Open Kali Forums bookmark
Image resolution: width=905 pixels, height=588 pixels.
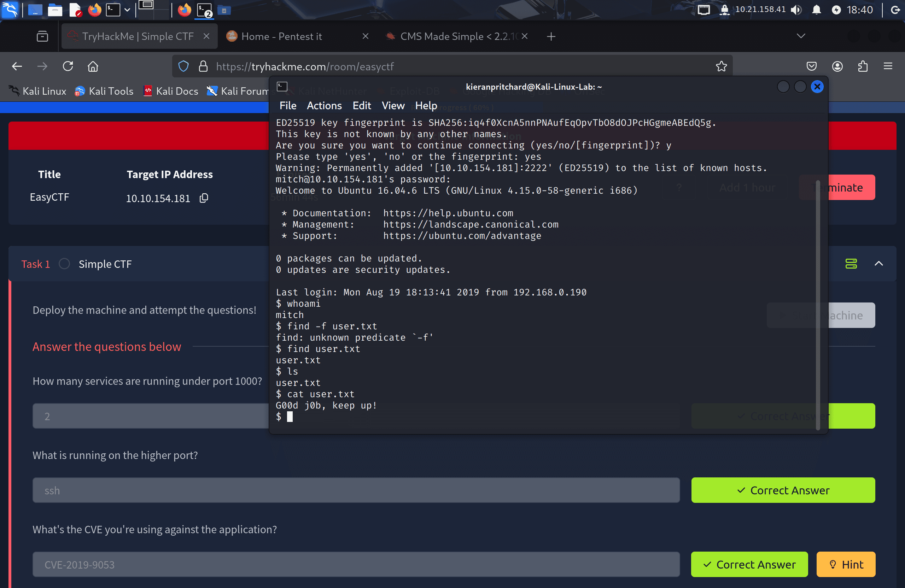click(x=238, y=91)
